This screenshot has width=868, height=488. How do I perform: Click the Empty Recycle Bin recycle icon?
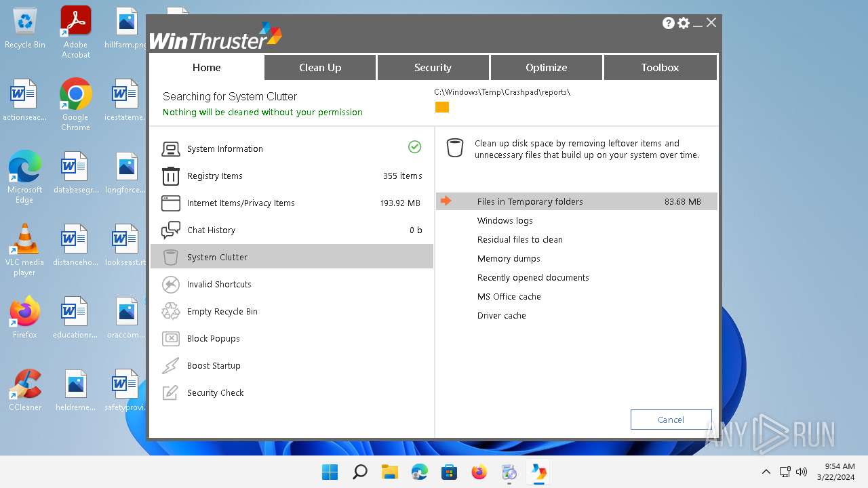pyautogui.click(x=171, y=312)
